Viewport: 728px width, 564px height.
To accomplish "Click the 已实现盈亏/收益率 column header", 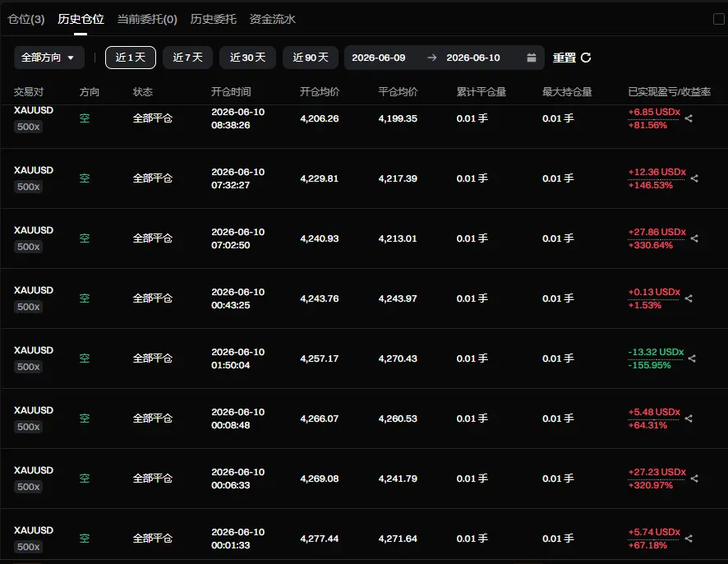I will (669, 92).
